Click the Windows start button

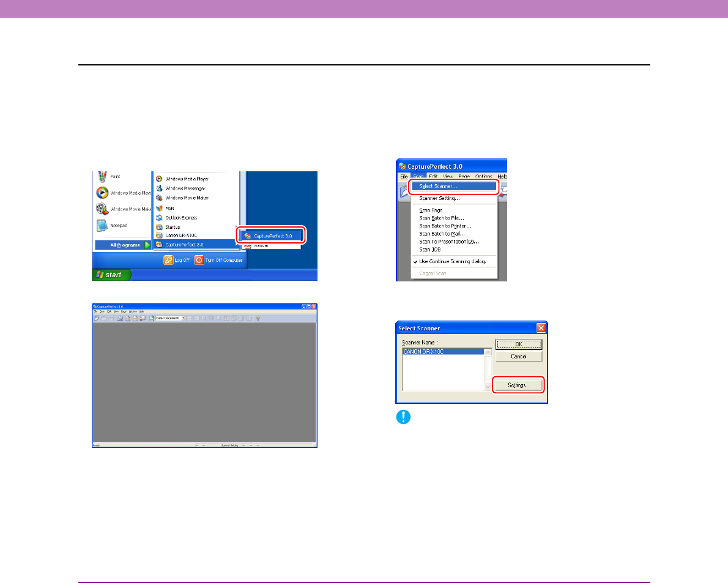point(111,275)
